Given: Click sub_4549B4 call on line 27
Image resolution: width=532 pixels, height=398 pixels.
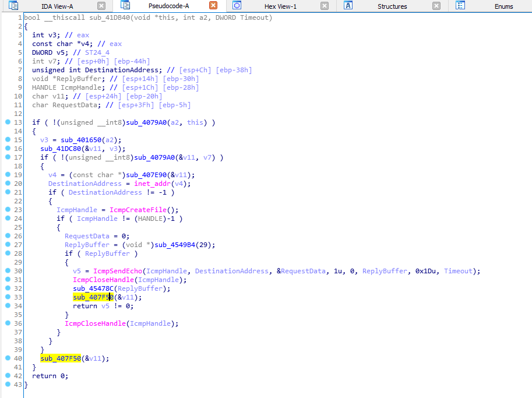Looking at the screenshot, I should pos(175,245).
